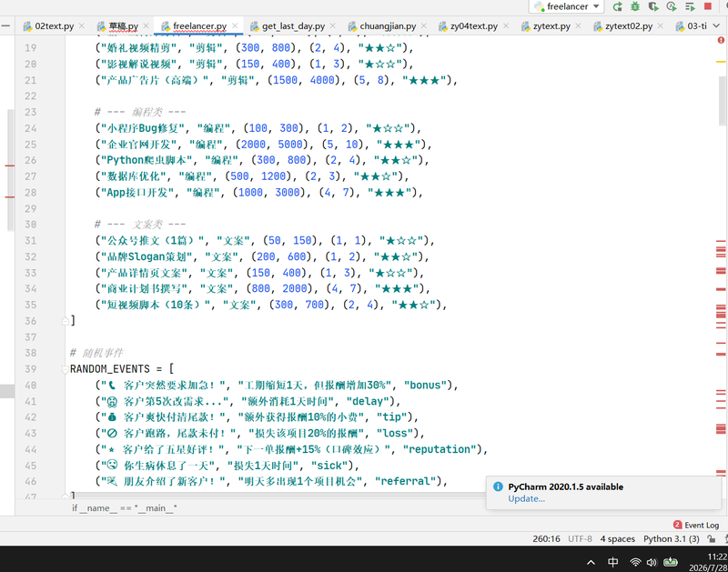The width and height of the screenshot is (728, 572).
Task: Change the Python 3.1 (3) interpreter
Action: point(672,539)
